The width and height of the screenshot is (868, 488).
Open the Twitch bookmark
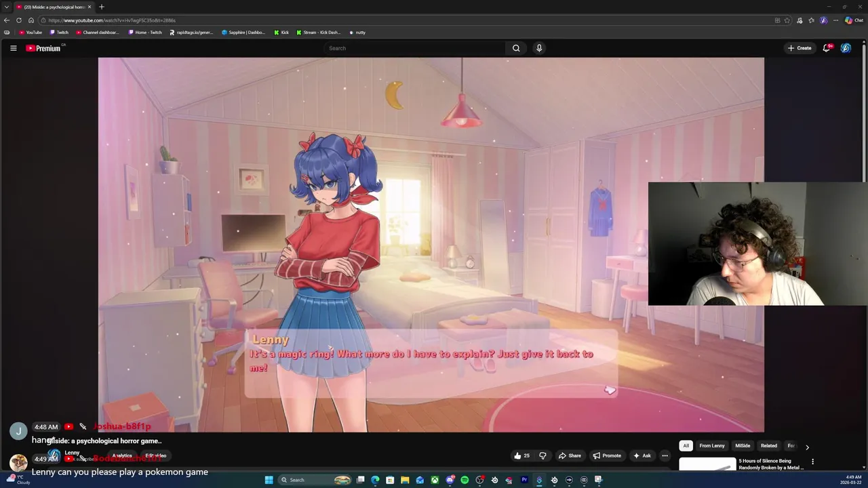59,33
